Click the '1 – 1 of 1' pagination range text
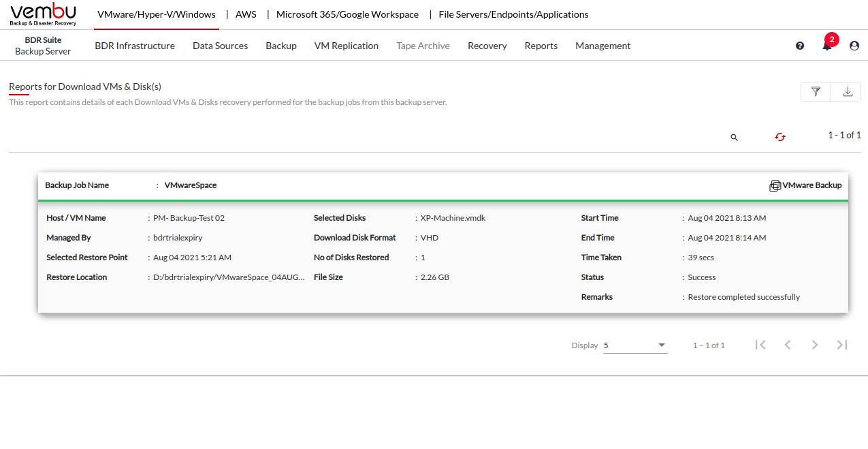This screenshot has width=868, height=449. (709, 345)
